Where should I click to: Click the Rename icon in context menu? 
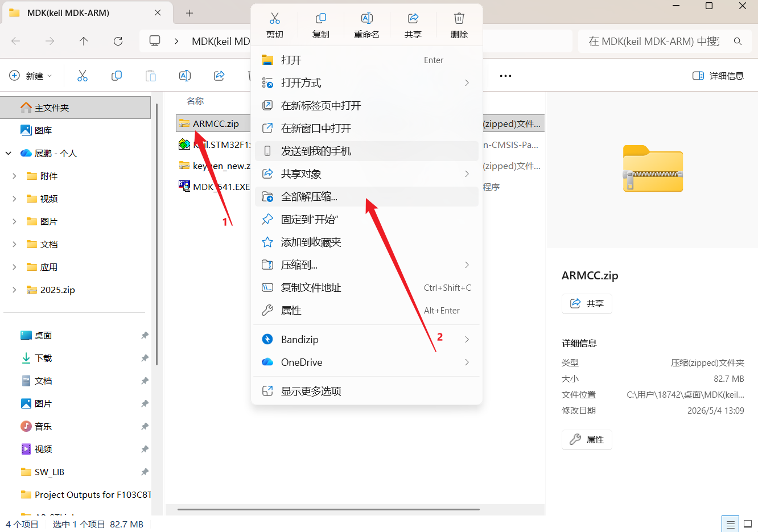pyautogui.click(x=367, y=19)
